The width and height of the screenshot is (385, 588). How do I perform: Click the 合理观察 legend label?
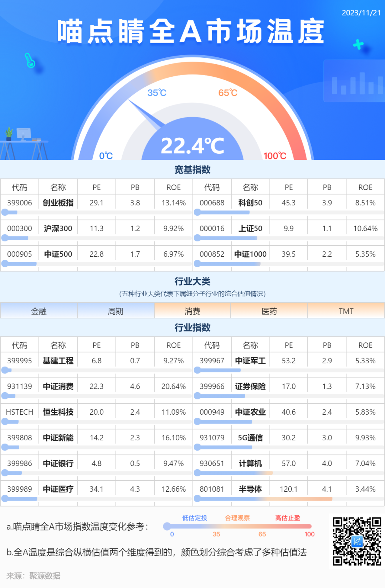pos(237,518)
